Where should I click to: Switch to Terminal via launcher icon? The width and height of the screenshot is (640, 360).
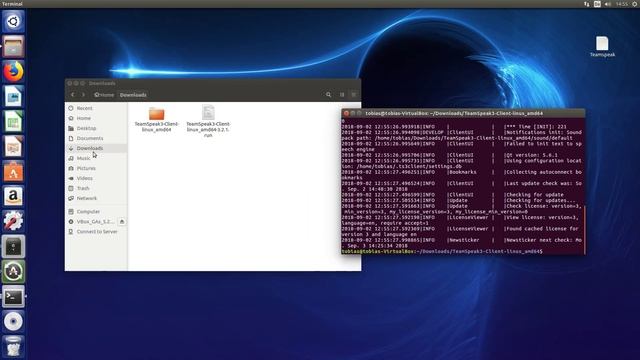click(x=13, y=297)
